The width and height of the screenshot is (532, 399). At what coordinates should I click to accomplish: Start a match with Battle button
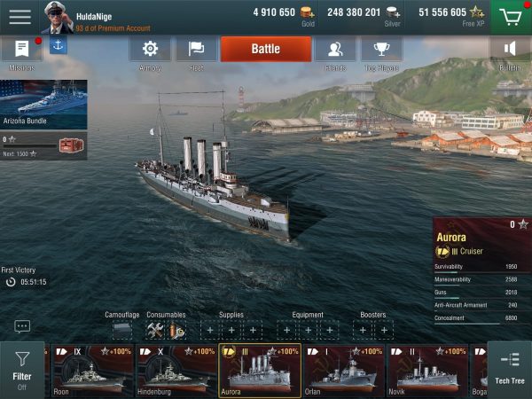(x=266, y=49)
